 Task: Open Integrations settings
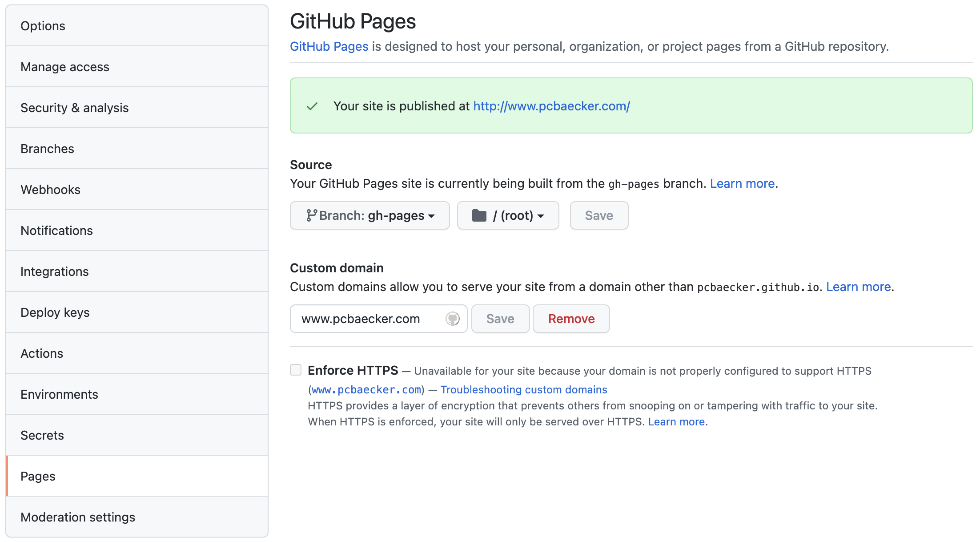coord(137,271)
